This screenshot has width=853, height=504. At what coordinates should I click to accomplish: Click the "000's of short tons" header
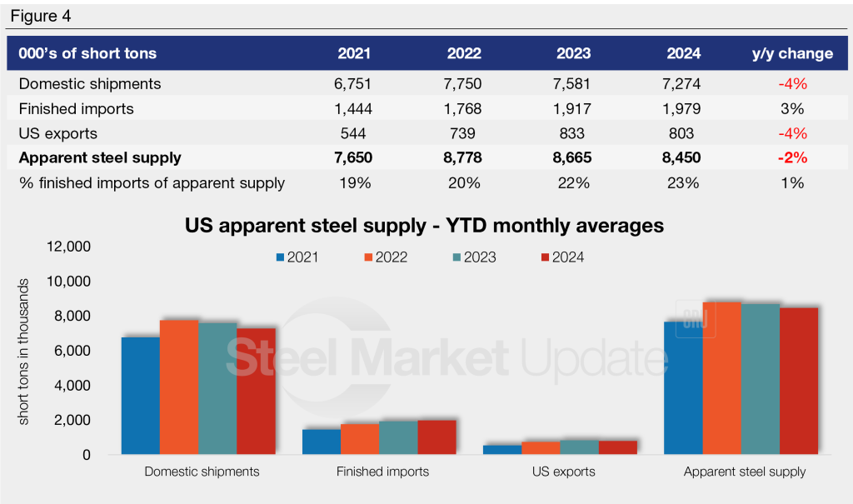(x=87, y=53)
